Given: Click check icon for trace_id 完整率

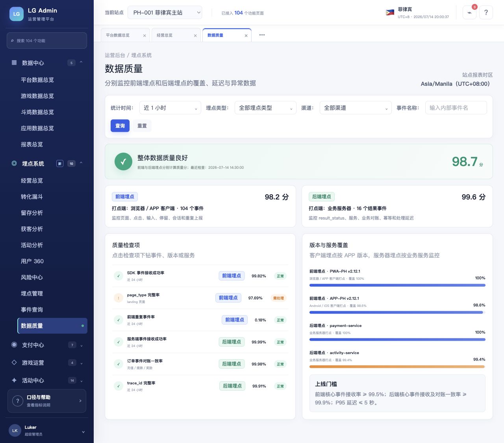Looking at the screenshot, I should coord(118,386).
